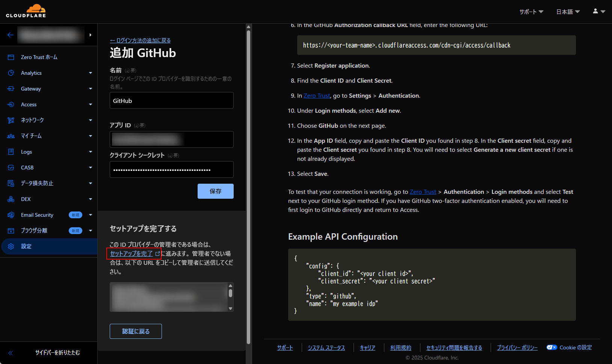Image resolution: width=612 pixels, height=364 pixels.
Task: Click the マイ チーム people icon
Action: point(11,136)
